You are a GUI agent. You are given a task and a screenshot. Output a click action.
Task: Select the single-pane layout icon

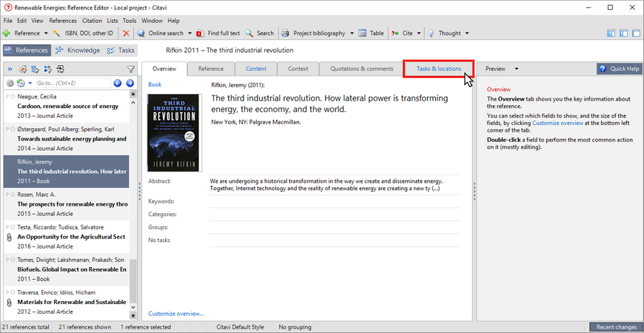[636, 33]
